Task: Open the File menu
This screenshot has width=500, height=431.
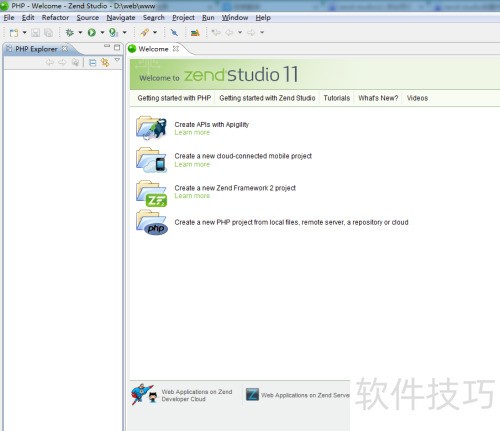Action: 9,18
